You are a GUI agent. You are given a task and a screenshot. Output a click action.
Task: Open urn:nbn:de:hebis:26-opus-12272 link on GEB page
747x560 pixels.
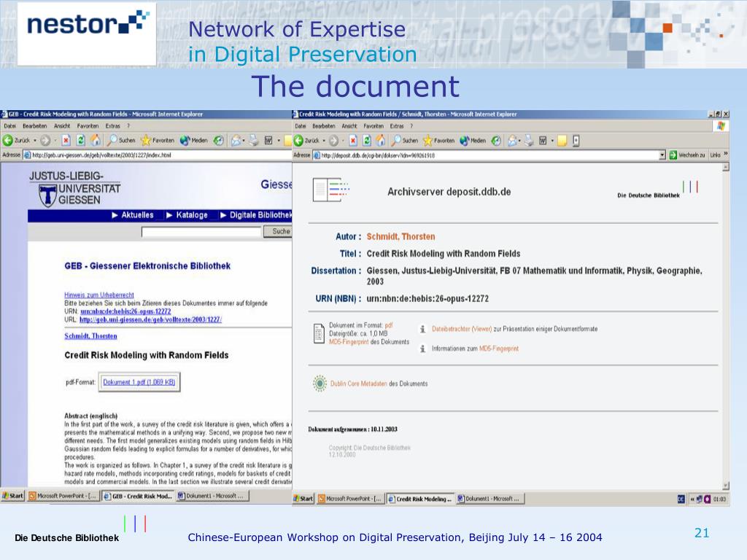pos(125,311)
